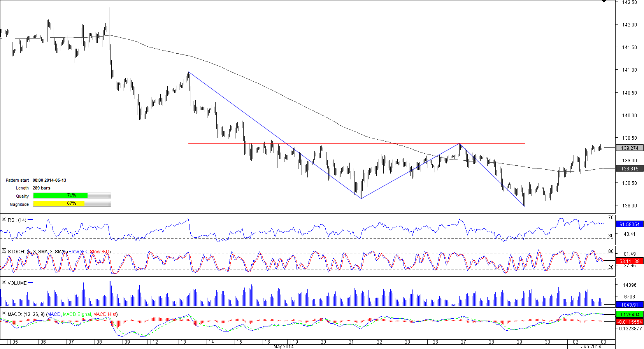Click the RSI blue line legend swatch

[x=30, y=220]
